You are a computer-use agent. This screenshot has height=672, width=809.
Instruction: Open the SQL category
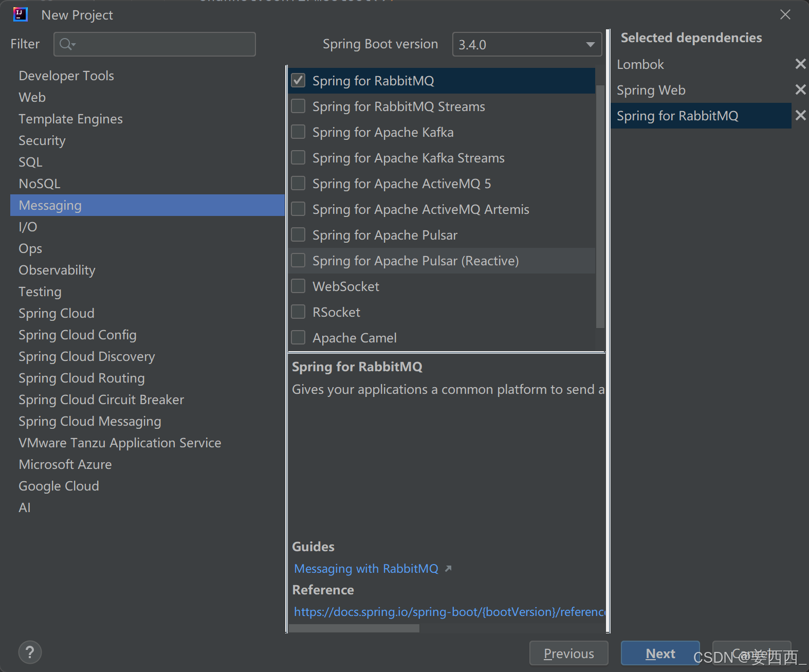coord(148,162)
